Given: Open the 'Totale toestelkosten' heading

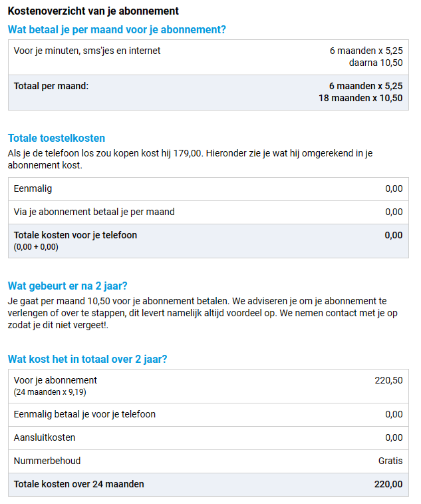Looking at the screenshot, I should 57,138.
